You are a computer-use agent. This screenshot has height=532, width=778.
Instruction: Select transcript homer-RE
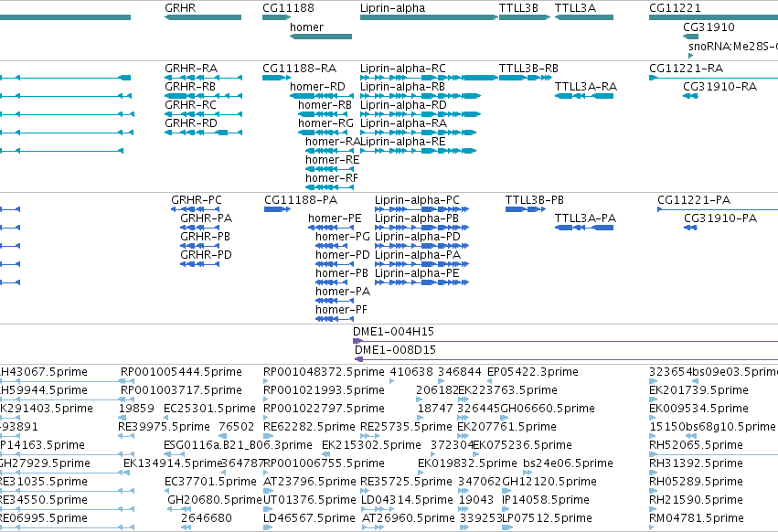(x=329, y=169)
